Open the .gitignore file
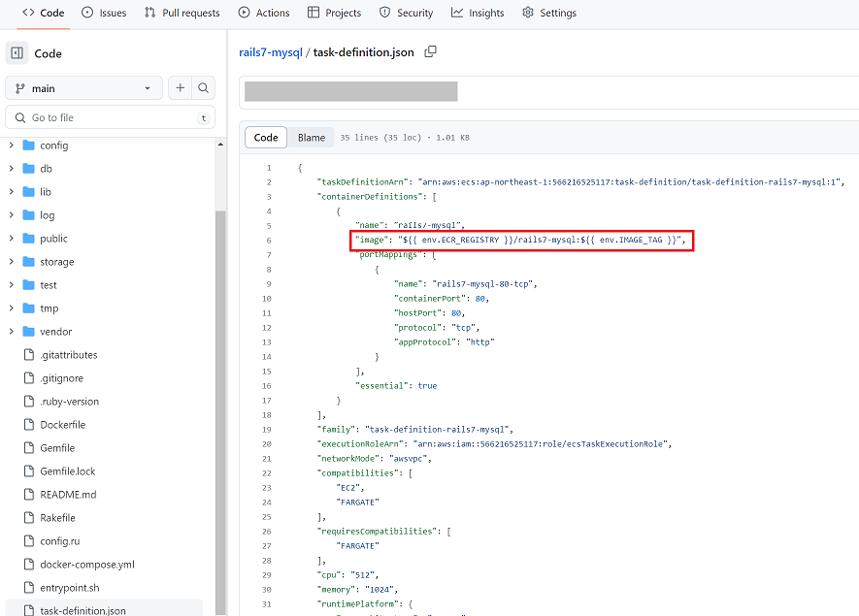This screenshot has width=859, height=616. coord(61,378)
